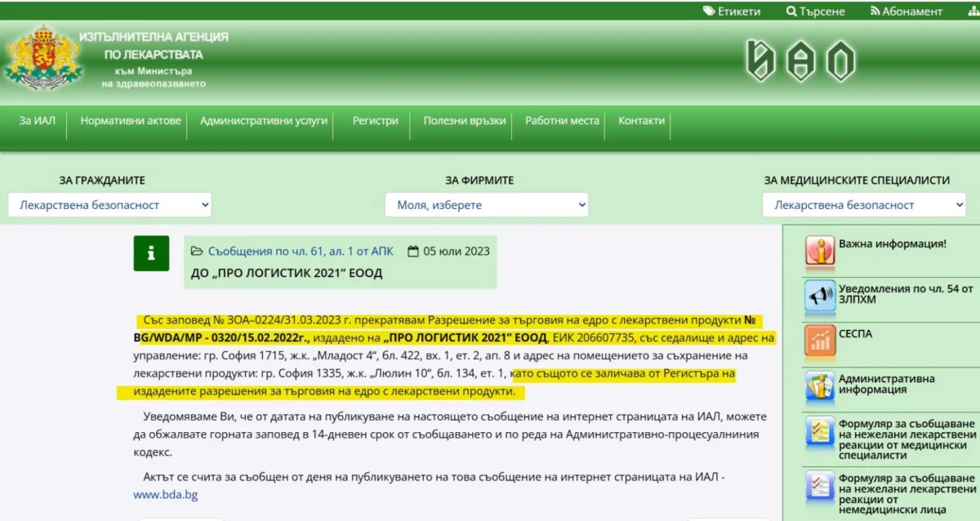The width and height of the screenshot is (980, 521).
Task: Open the Нормативни актове menu
Action: click(x=131, y=121)
